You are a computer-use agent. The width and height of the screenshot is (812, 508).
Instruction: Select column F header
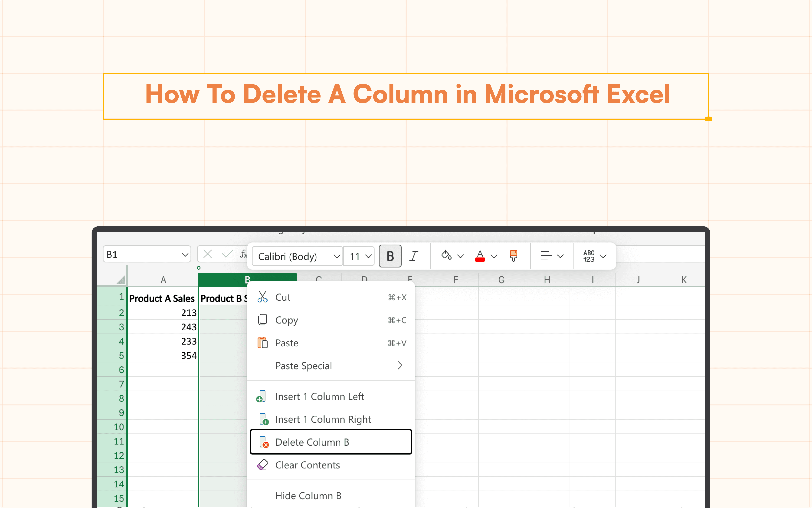tap(456, 280)
